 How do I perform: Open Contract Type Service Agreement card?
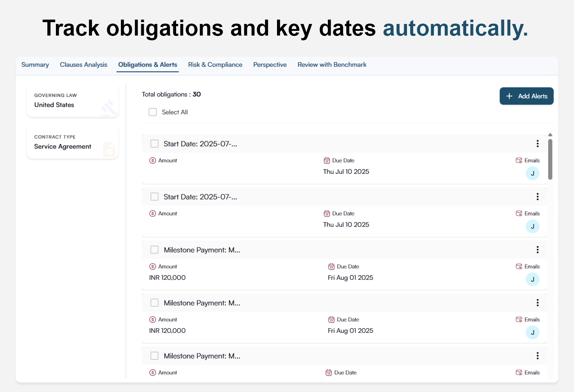pos(73,142)
